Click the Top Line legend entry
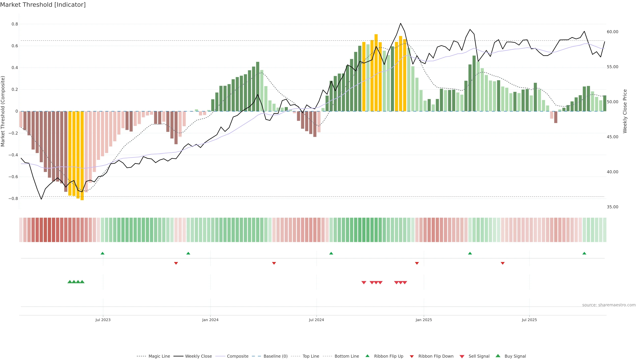Image resolution: width=644 pixels, height=362 pixels. tap(311, 356)
